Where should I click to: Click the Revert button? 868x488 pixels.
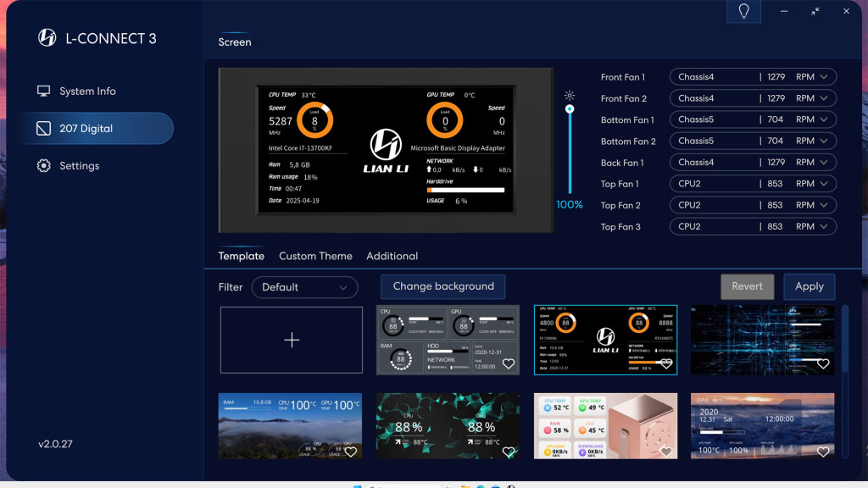click(x=748, y=286)
